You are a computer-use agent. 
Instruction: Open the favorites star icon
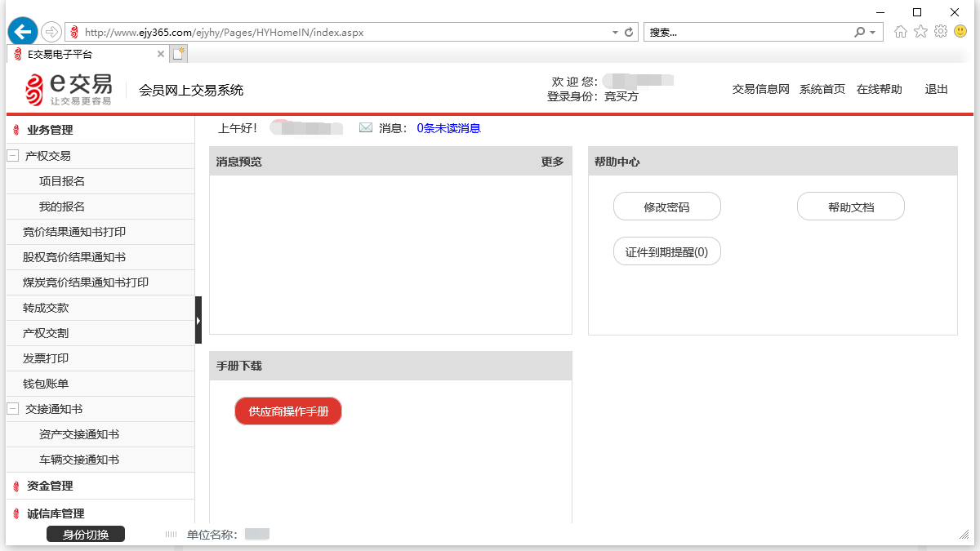tap(920, 31)
